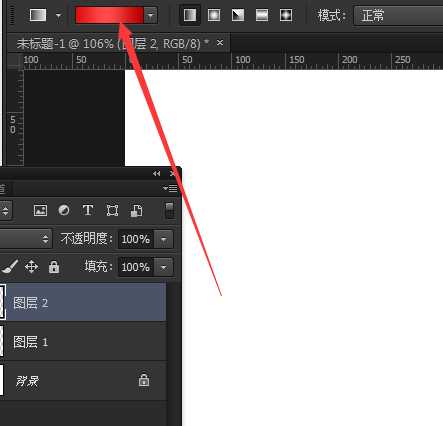Screen dimensions: 443x426
Task: Open the 不透明度 opacity dropdown arrow
Action: (164, 239)
